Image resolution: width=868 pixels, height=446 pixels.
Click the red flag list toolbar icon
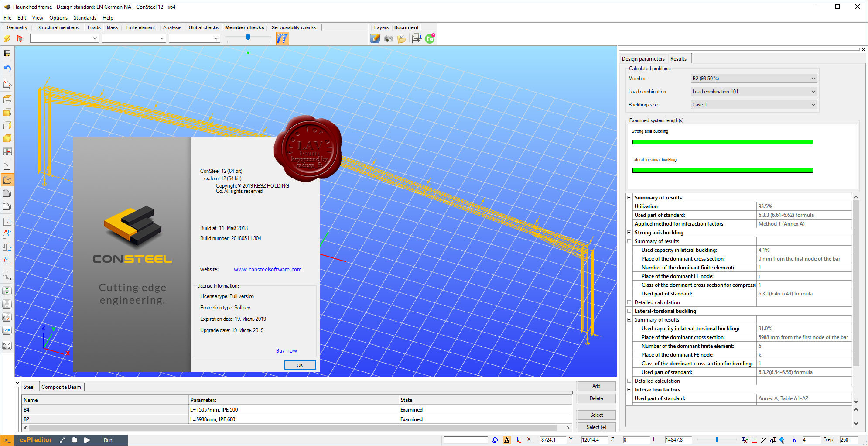coord(20,38)
